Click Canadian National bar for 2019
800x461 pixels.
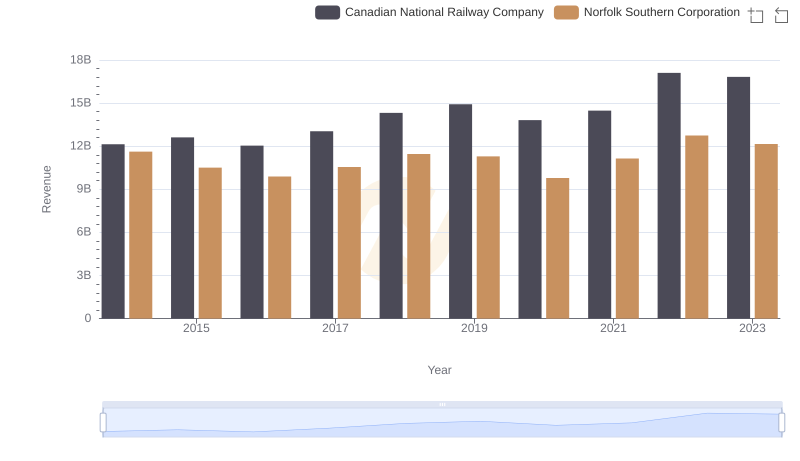(461, 212)
